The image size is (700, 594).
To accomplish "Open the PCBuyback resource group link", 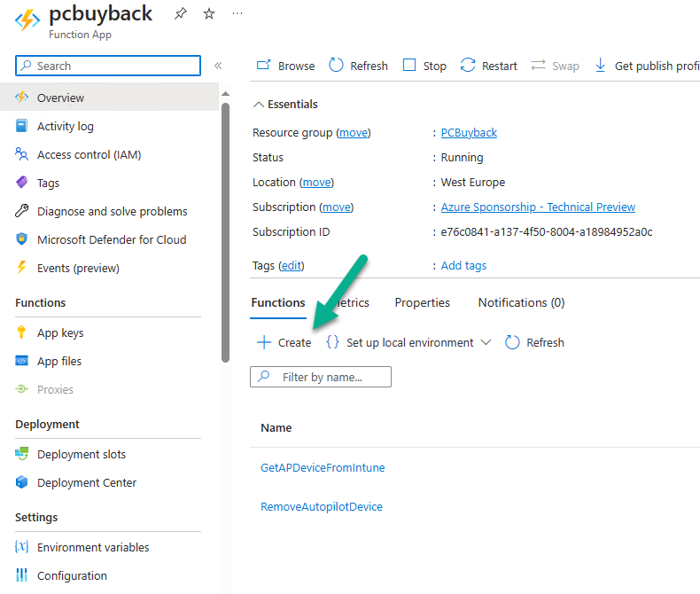I will coord(469,133).
